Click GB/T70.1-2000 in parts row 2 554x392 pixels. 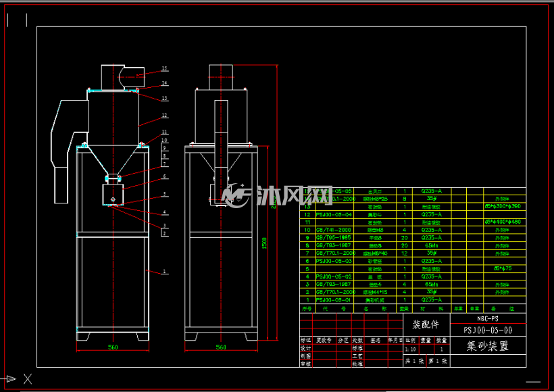(x=336, y=292)
